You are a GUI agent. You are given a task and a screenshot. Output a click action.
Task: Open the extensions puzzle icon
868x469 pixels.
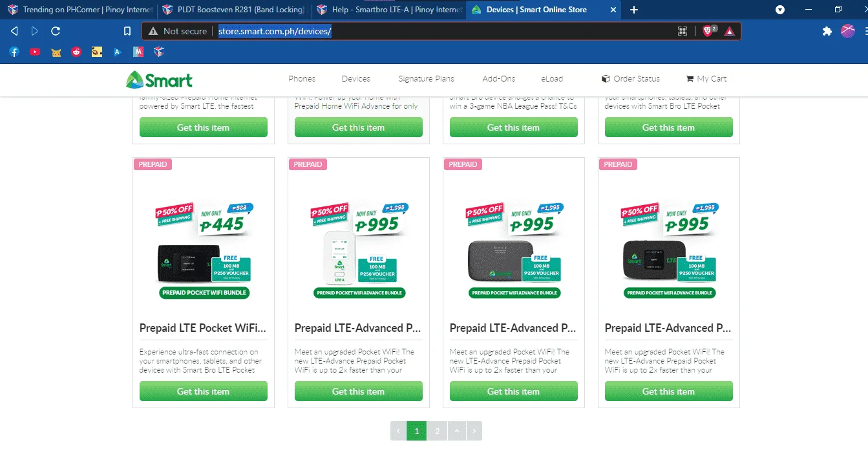827,31
